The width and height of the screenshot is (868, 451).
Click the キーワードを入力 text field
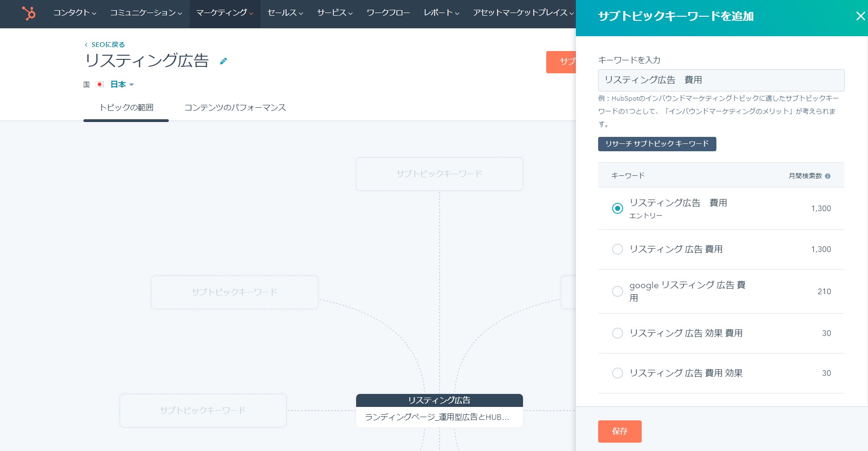coord(721,80)
